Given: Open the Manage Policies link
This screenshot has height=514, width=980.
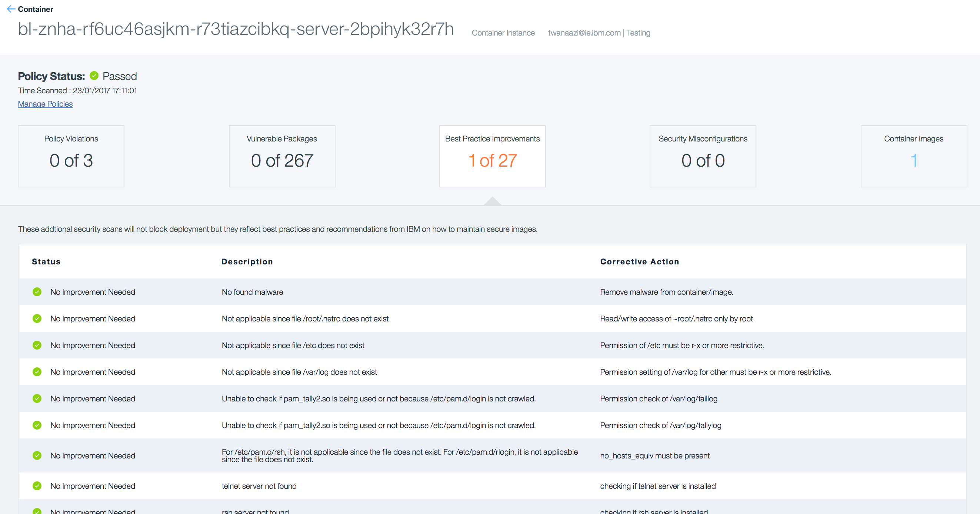Looking at the screenshot, I should pos(45,104).
